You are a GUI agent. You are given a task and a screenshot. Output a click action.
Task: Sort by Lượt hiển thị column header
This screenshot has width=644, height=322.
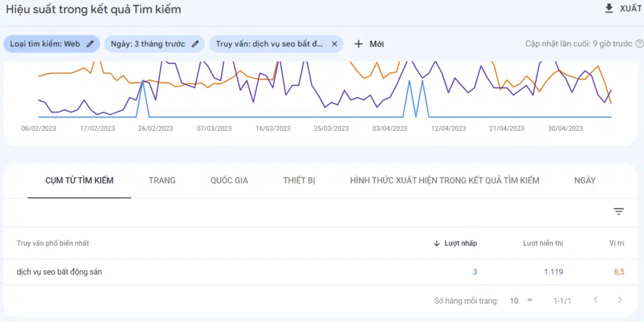pyautogui.click(x=543, y=243)
